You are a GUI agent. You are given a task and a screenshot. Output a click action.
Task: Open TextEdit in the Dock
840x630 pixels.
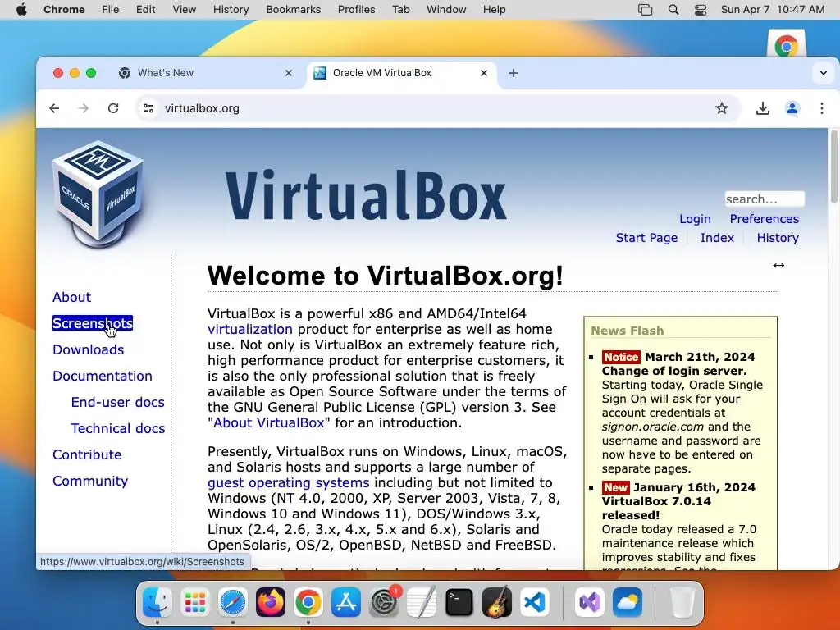(422, 602)
